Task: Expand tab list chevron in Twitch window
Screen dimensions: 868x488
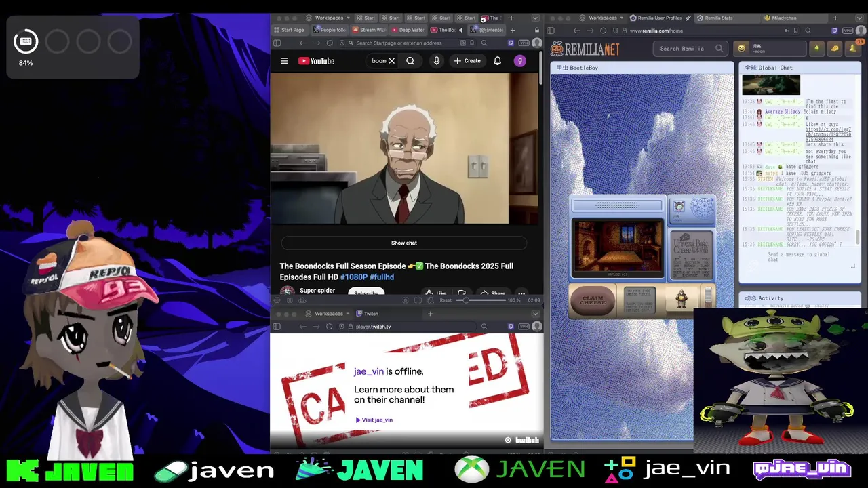Action: (x=535, y=314)
